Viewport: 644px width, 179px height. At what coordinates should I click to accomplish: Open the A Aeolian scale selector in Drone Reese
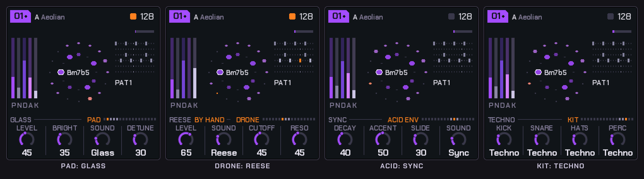pyautogui.click(x=209, y=17)
